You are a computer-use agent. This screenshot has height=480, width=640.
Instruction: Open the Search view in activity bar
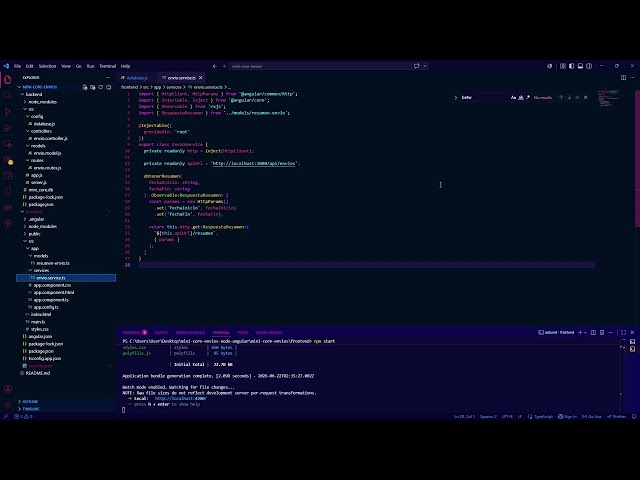point(8,96)
